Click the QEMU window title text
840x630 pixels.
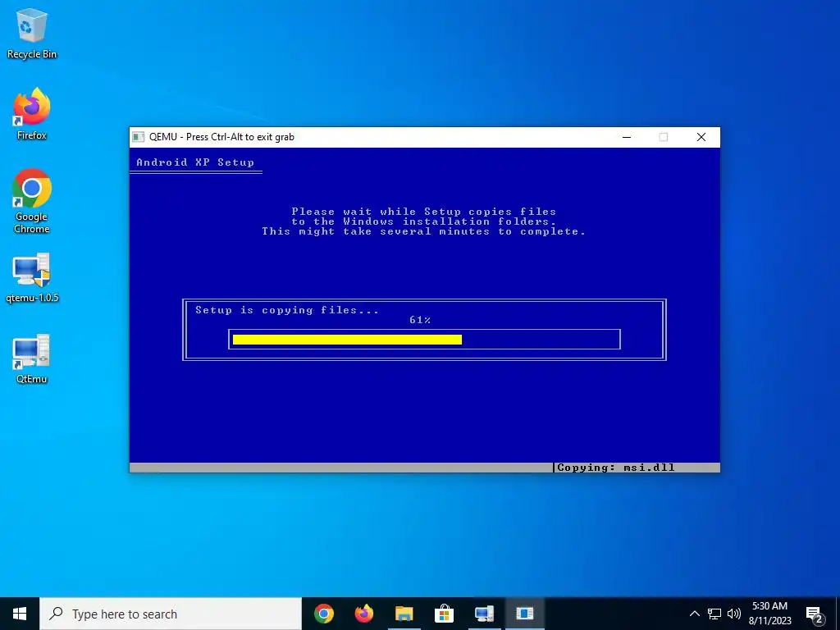(221, 137)
